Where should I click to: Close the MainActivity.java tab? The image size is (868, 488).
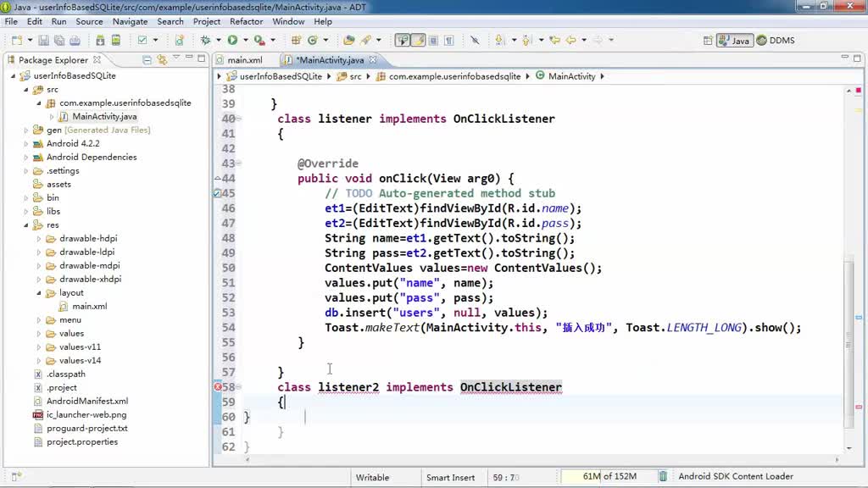pyautogui.click(x=373, y=59)
